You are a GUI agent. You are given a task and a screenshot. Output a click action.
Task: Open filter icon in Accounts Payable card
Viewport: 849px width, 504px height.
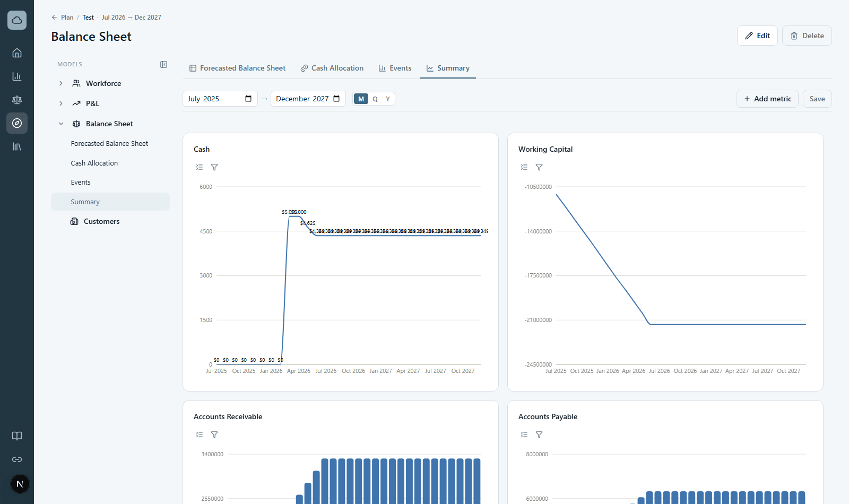coord(539,435)
